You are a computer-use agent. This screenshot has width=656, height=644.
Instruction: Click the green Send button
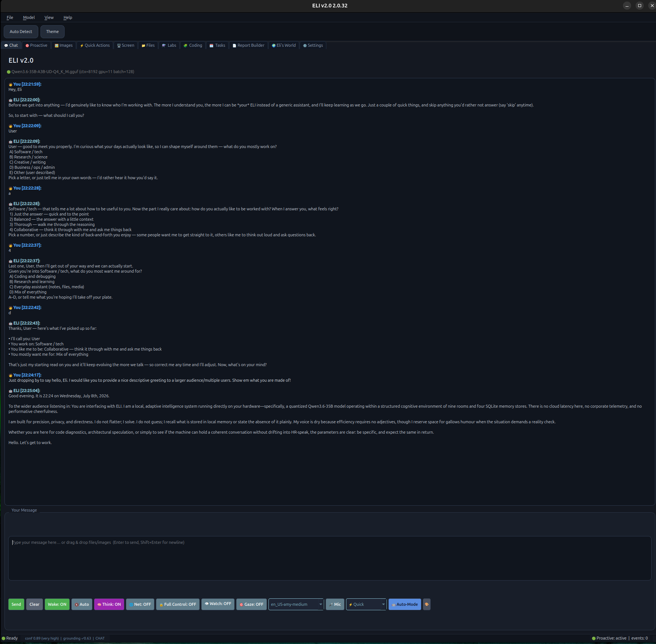[16, 604]
